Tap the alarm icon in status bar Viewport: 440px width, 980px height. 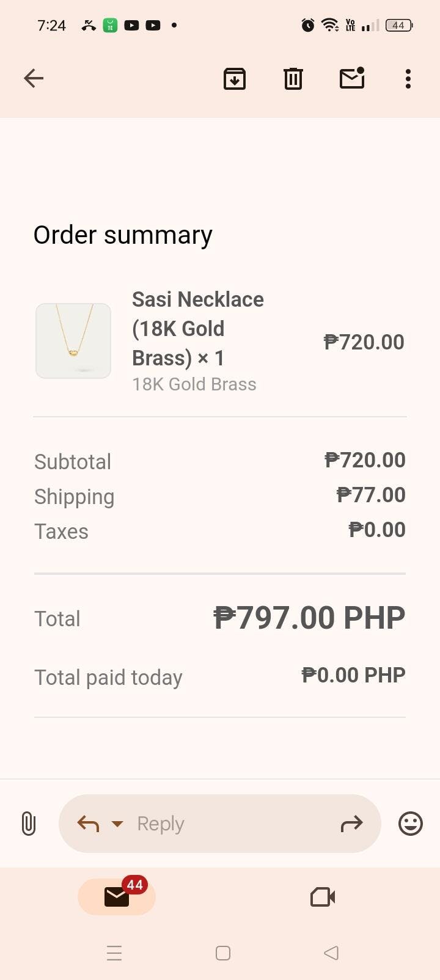308,25
